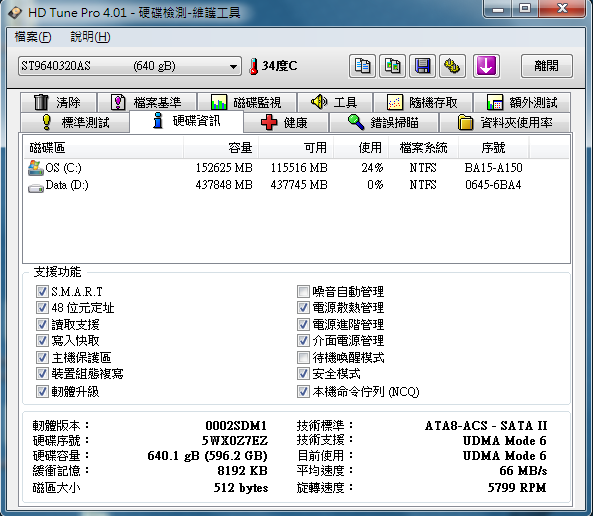Close the HD Tune Pro window
593x516 pixels.
tap(563, 8)
